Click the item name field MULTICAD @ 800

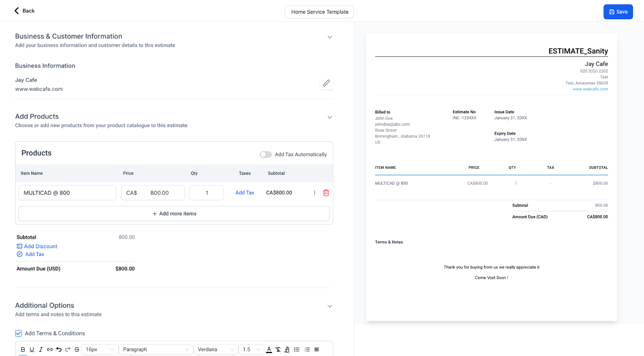67,193
